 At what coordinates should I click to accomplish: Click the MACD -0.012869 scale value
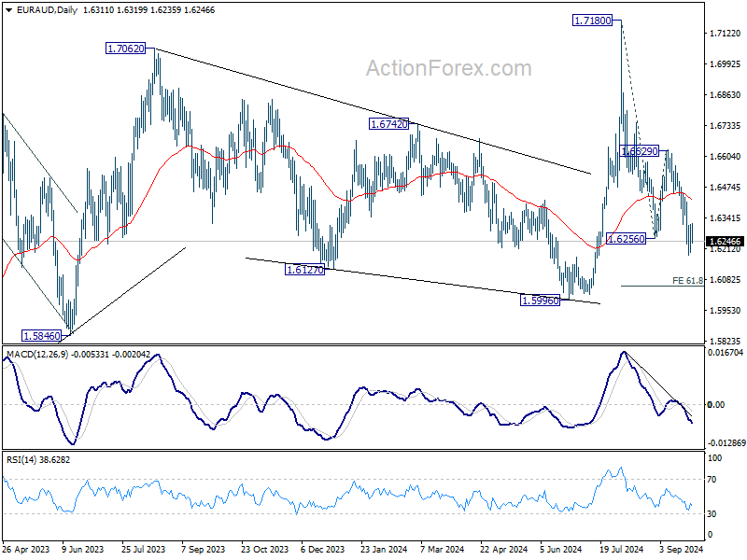[x=726, y=442]
